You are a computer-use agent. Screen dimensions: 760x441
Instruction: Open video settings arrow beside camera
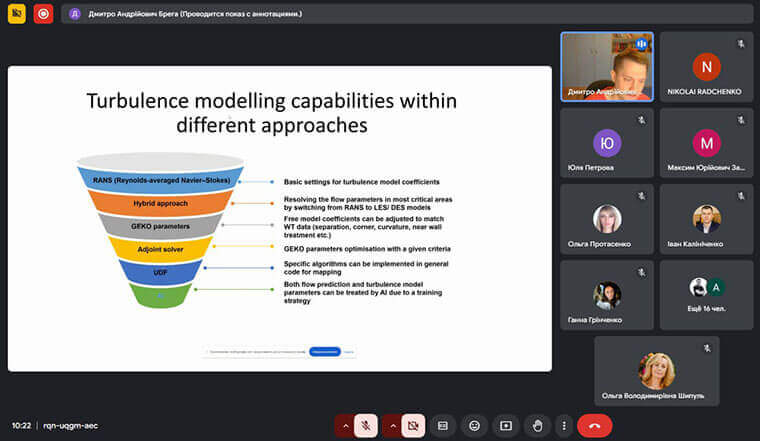(391, 425)
